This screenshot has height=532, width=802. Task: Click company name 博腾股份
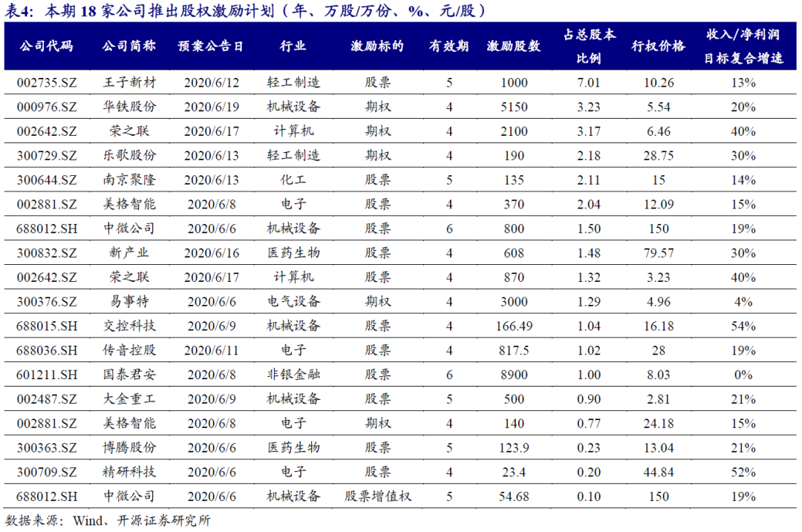point(129,447)
